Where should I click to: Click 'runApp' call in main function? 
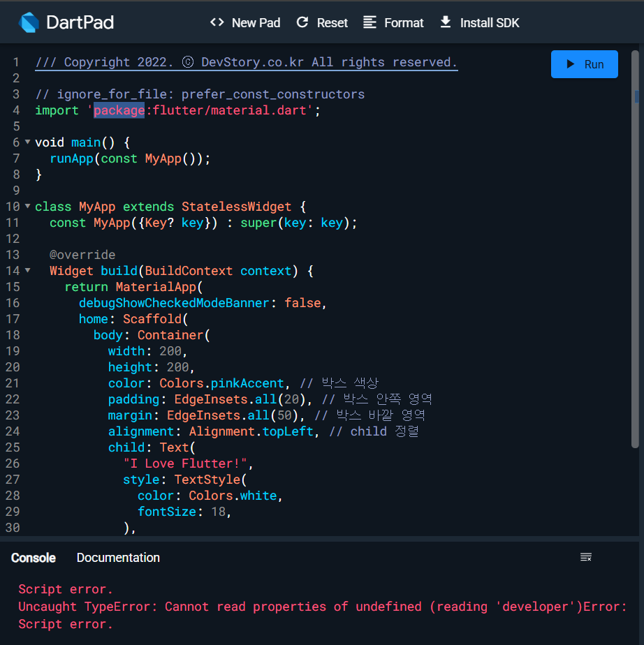pos(72,158)
